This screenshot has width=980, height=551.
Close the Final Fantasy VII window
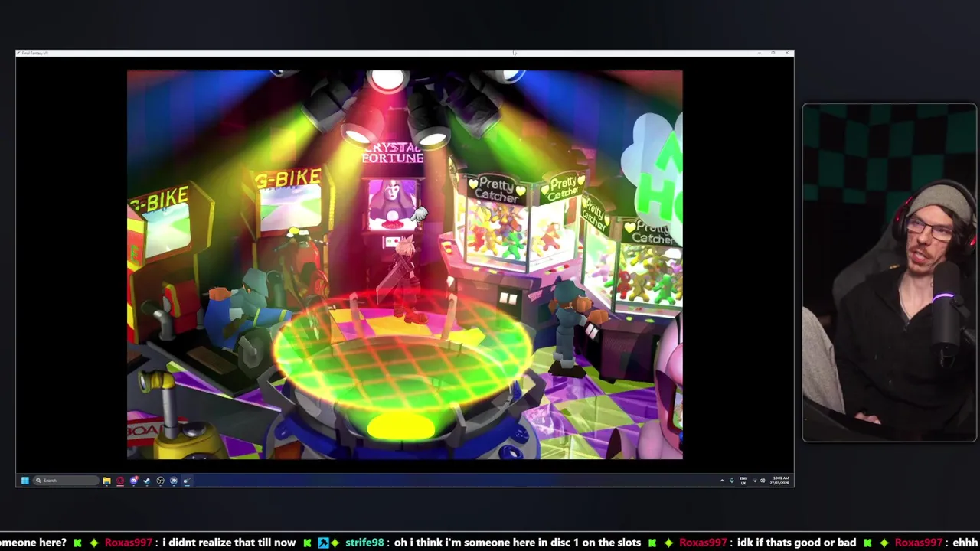(x=787, y=53)
